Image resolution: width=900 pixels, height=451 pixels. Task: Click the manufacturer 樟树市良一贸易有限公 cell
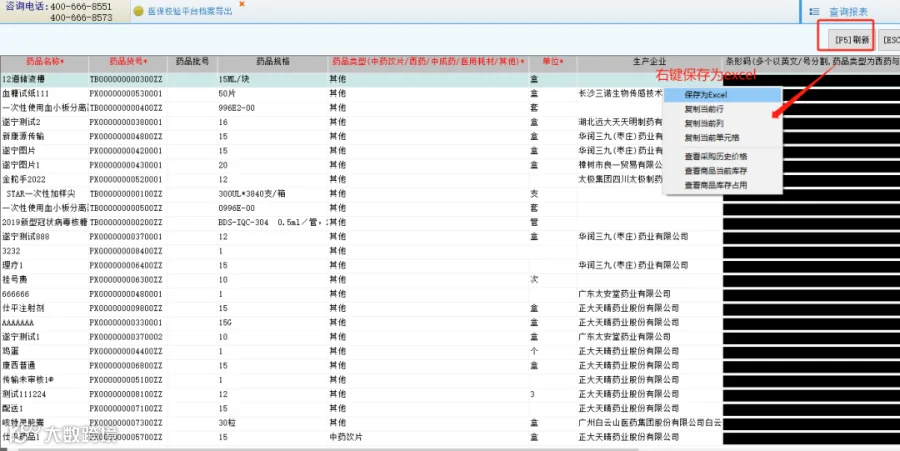[620, 165]
